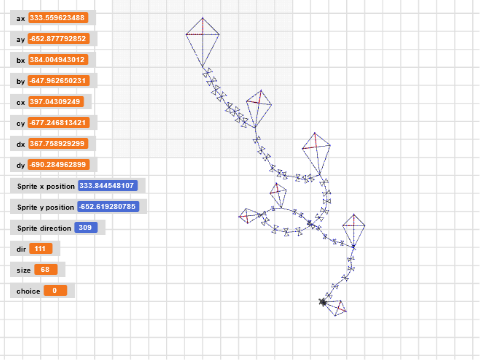
Task: Click the Sprite x position monitor
Action: tap(78, 186)
